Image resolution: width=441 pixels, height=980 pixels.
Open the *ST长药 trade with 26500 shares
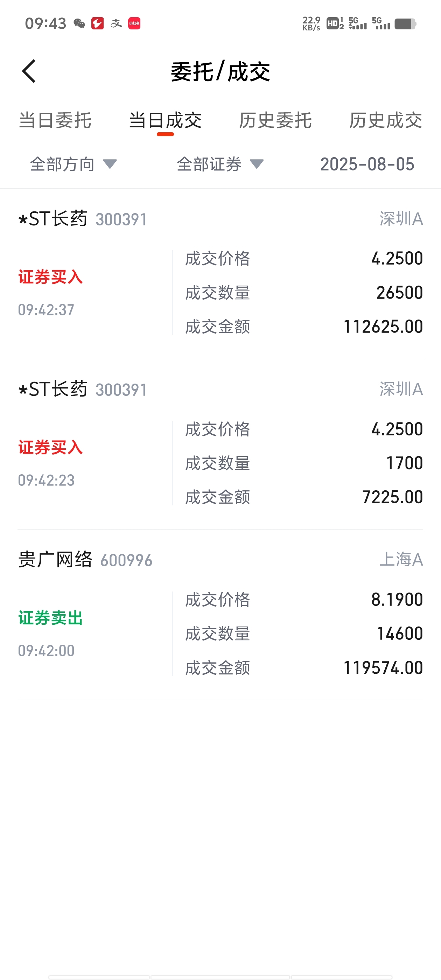[x=220, y=274]
